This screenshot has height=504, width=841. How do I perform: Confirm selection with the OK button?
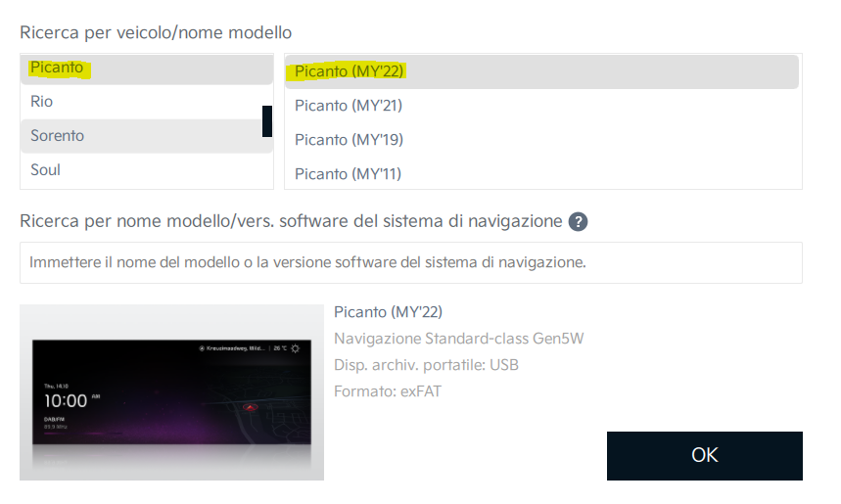click(705, 456)
